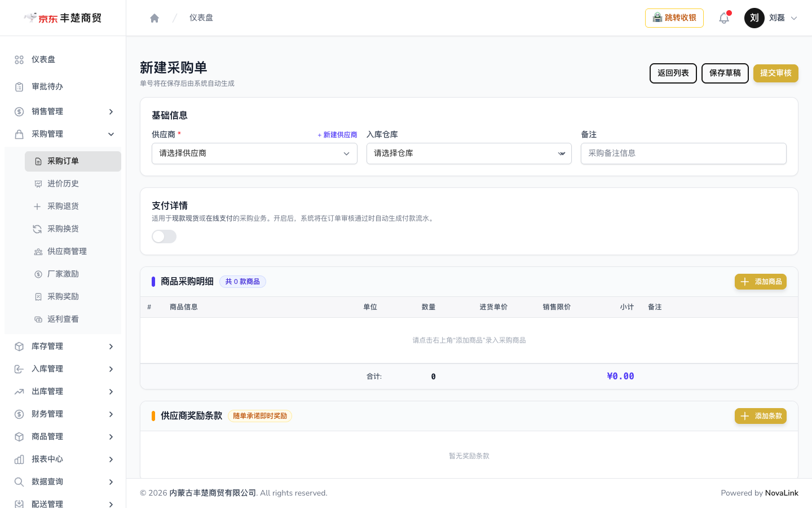
Task: Collapse the 采购管理 menu chevron
Action: (111, 134)
